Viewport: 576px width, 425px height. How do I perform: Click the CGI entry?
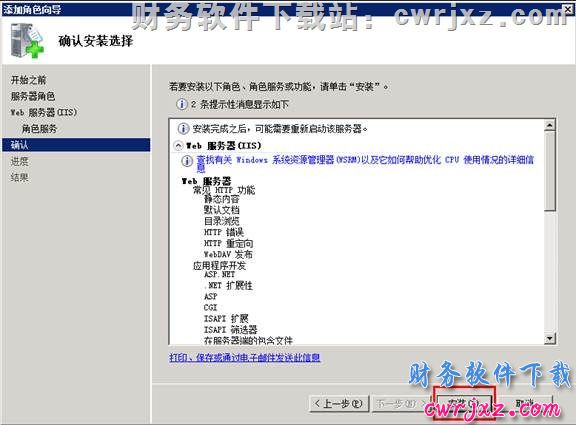pyautogui.click(x=210, y=307)
